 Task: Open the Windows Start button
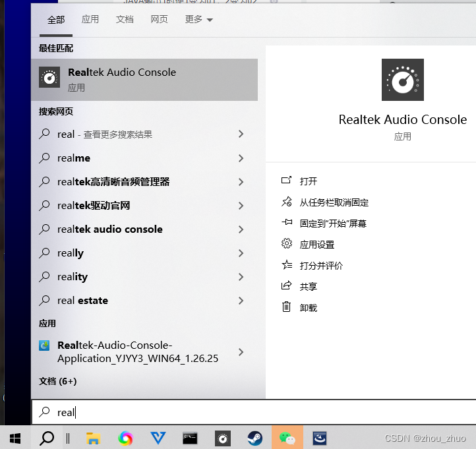point(15,438)
